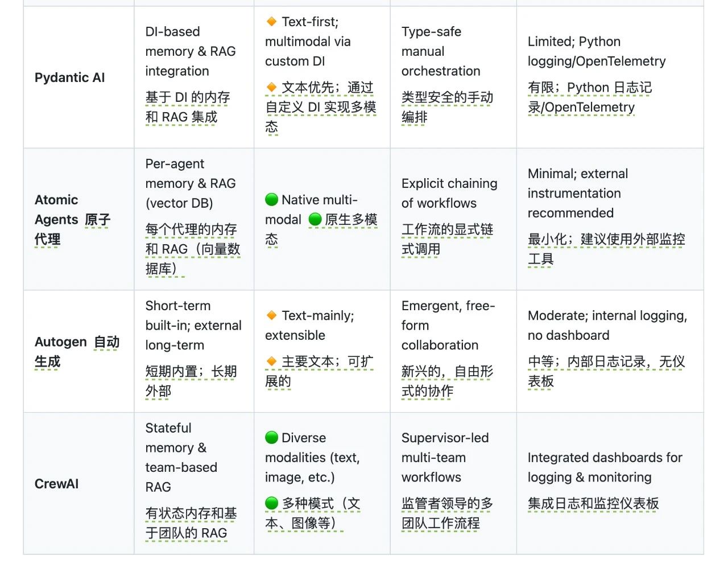The height and width of the screenshot is (572, 728).
Task: Click the translated text '基于 DI 的内存和 RAG 集成'
Action: click(188, 107)
